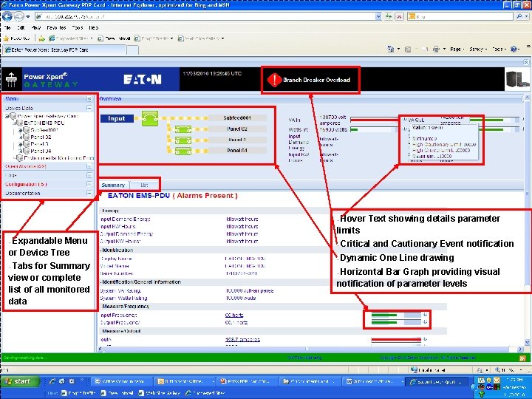Switch to the Summary tab

[113, 185]
